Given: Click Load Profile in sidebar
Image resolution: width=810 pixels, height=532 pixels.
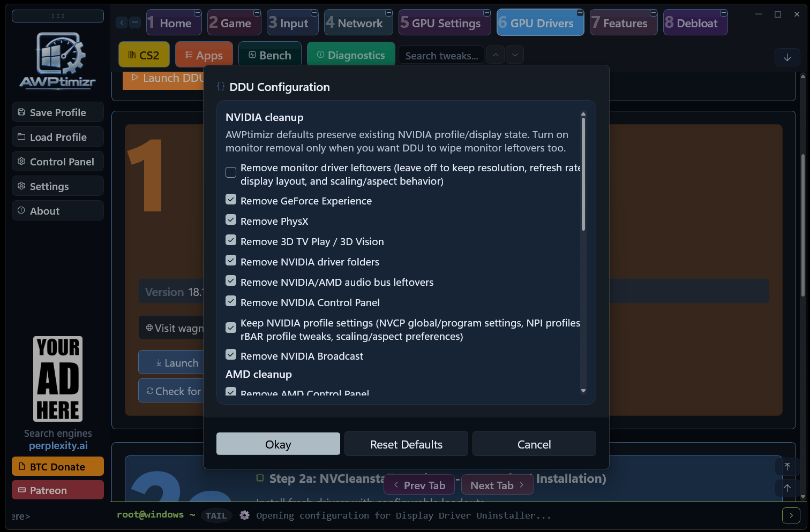Looking at the screenshot, I should point(58,137).
